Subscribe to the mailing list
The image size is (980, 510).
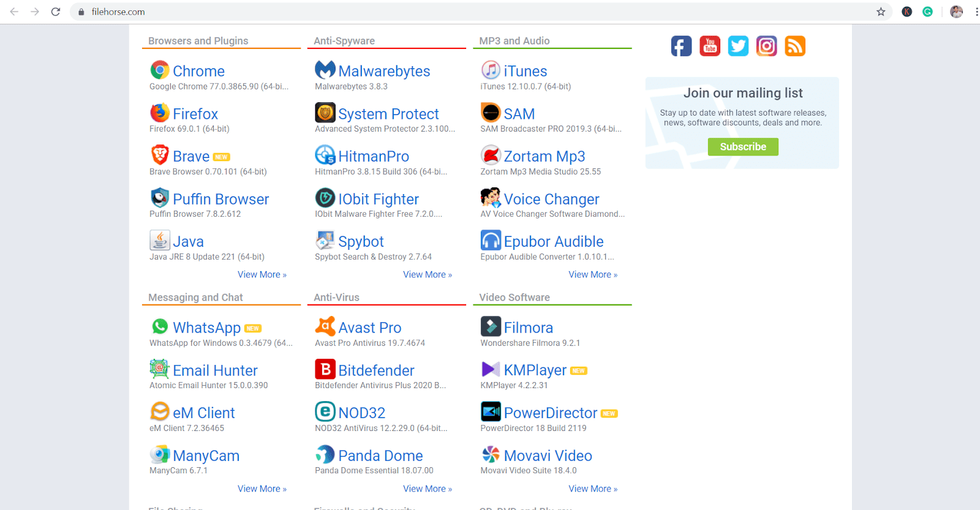(743, 147)
